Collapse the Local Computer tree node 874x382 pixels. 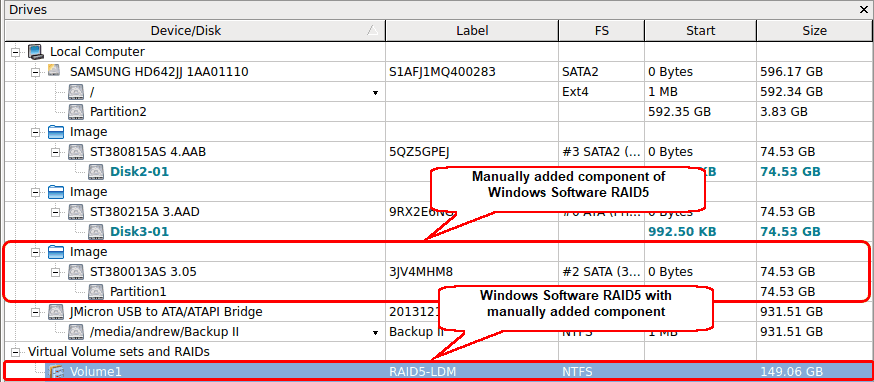16,52
